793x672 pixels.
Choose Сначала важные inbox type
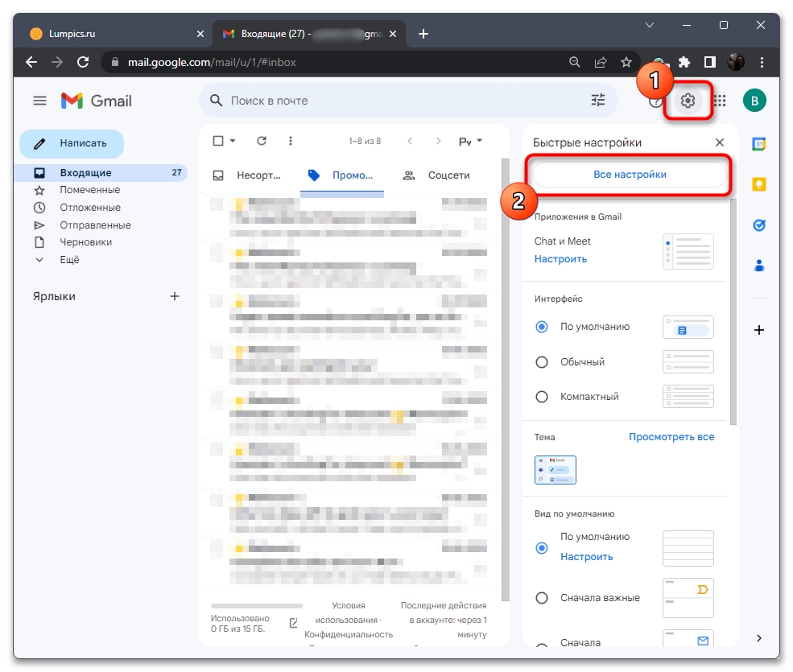pos(542,598)
